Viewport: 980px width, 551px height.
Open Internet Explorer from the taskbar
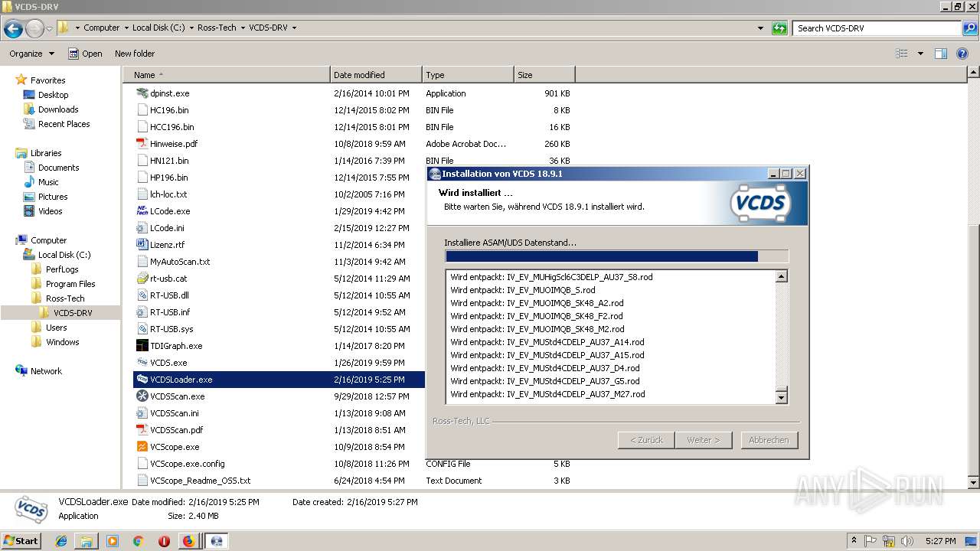click(61, 541)
